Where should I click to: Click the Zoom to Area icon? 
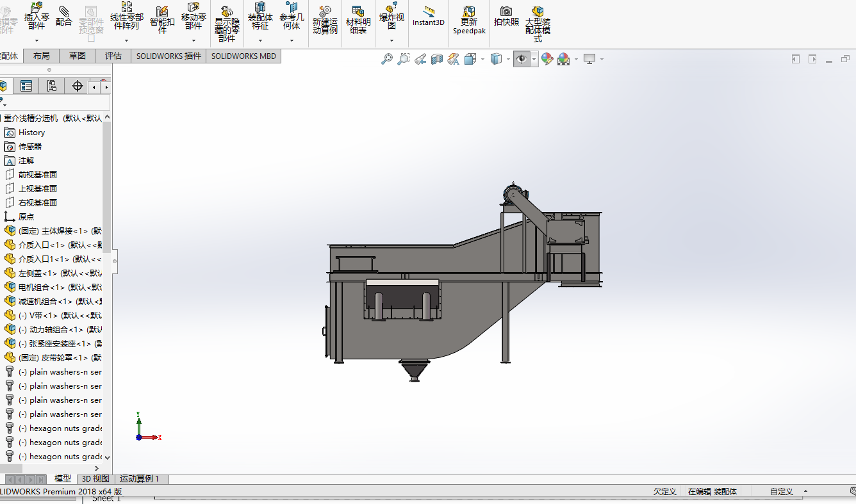point(403,59)
